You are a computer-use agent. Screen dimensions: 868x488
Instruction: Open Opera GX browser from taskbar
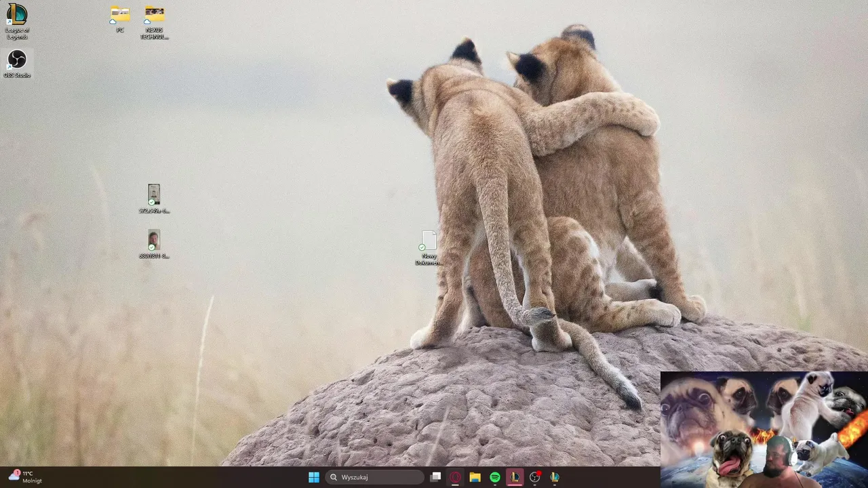[455, 477]
